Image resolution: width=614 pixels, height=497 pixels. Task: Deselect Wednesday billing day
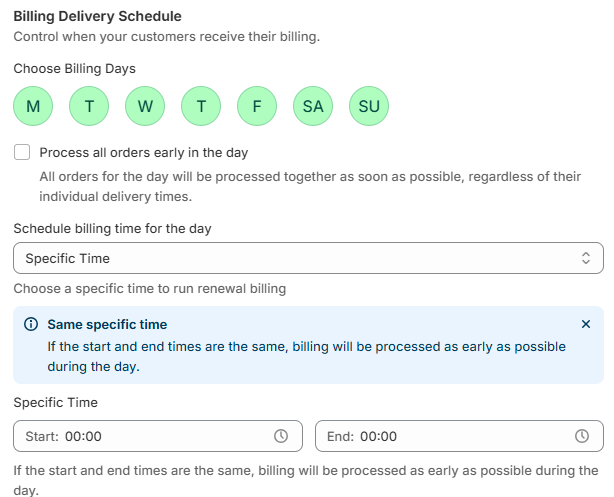tap(145, 106)
